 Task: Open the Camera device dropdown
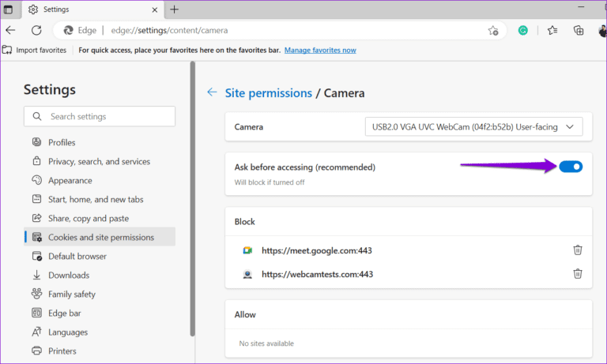(473, 126)
